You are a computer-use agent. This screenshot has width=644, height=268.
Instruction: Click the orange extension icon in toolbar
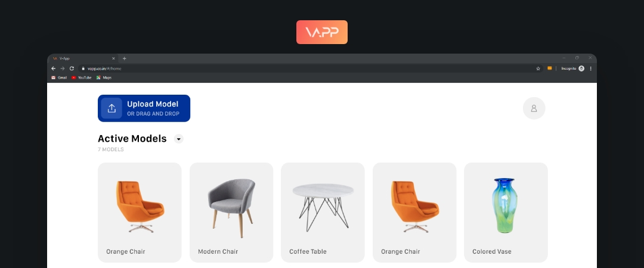[550, 68]
